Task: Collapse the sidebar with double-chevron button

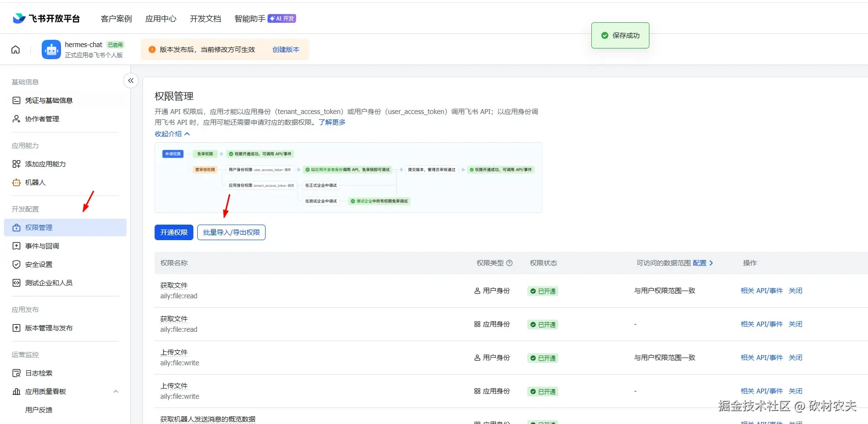Action: (131, 81)
